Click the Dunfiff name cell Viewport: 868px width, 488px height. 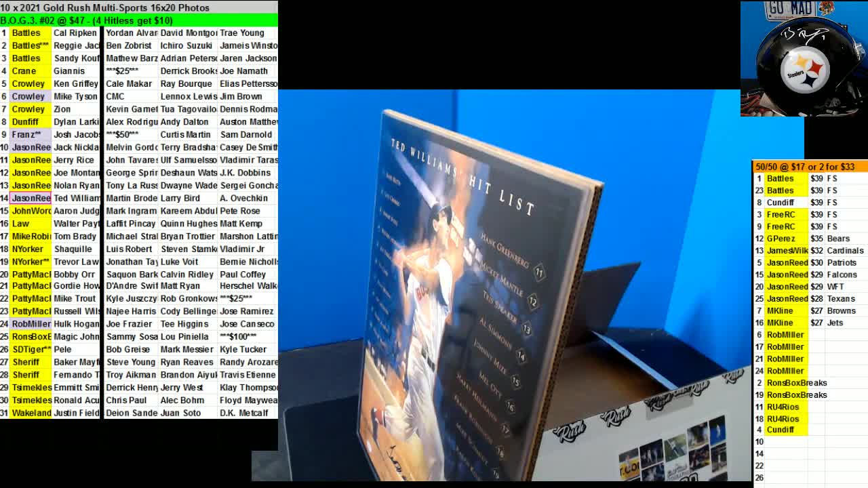(x=31, y=122)
